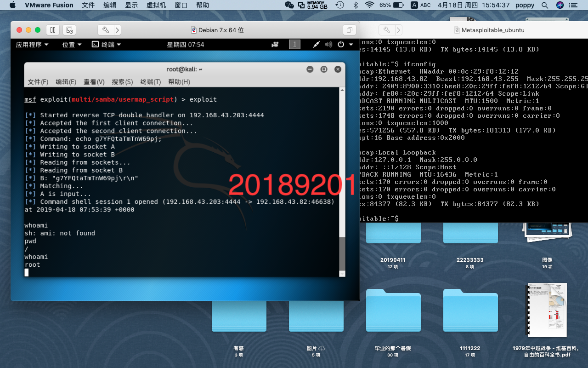Open the ABC input source menu
This screenshot has width=588, height=368.
421,5
